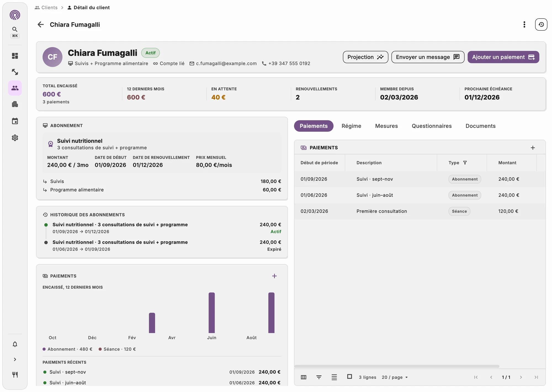
Task: Toggle the Type column filter icon
Action: [x=465, y=163]
